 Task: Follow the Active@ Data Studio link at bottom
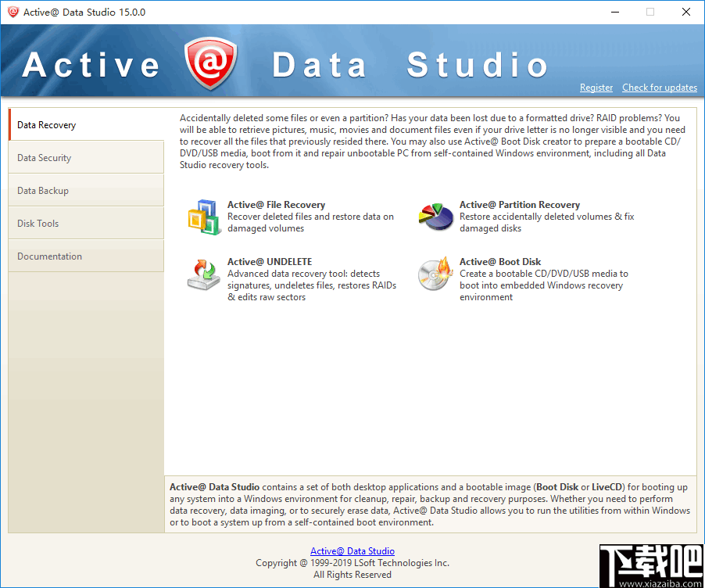point(352,550)
